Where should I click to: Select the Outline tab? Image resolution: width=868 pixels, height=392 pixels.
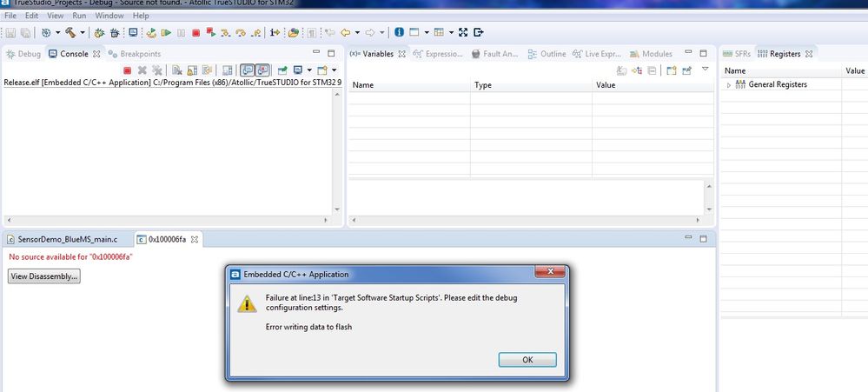pyautogui.click(x=547, y=54)
